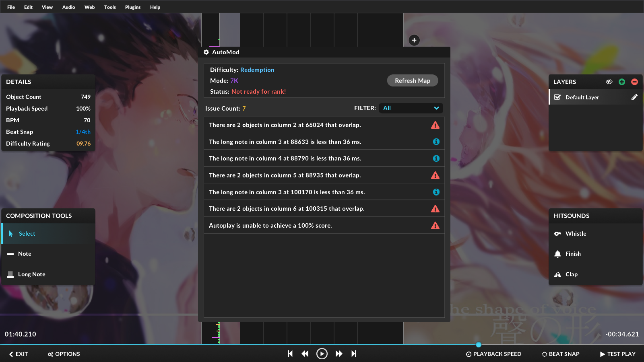Click the Object Count value 749
This screenshot has width=644, height=362.
[x=86, y=97]
